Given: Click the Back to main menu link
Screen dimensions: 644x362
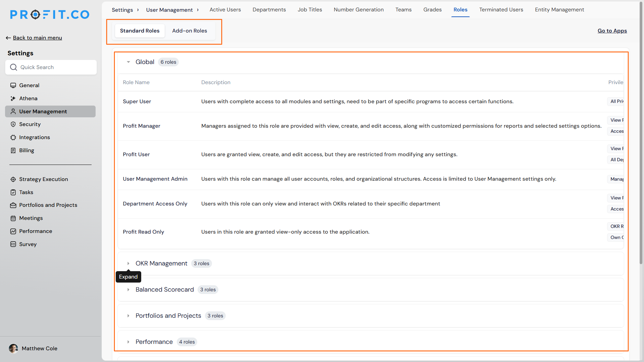Looking at the screenshot, I should (38, 38).
